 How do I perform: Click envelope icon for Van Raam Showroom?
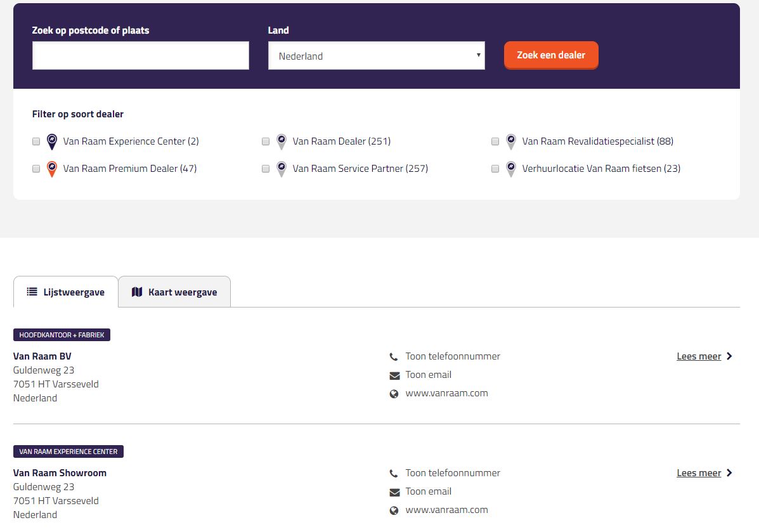coord(394,492)
